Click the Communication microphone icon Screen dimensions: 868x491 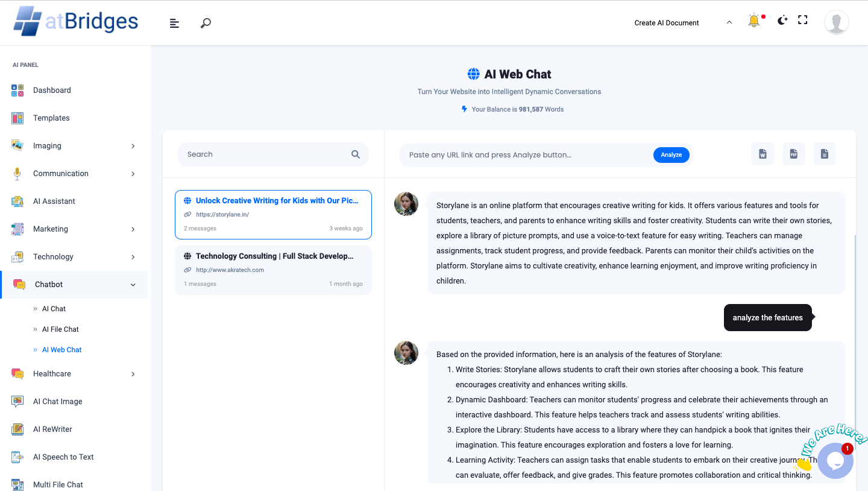click(17, 174)
